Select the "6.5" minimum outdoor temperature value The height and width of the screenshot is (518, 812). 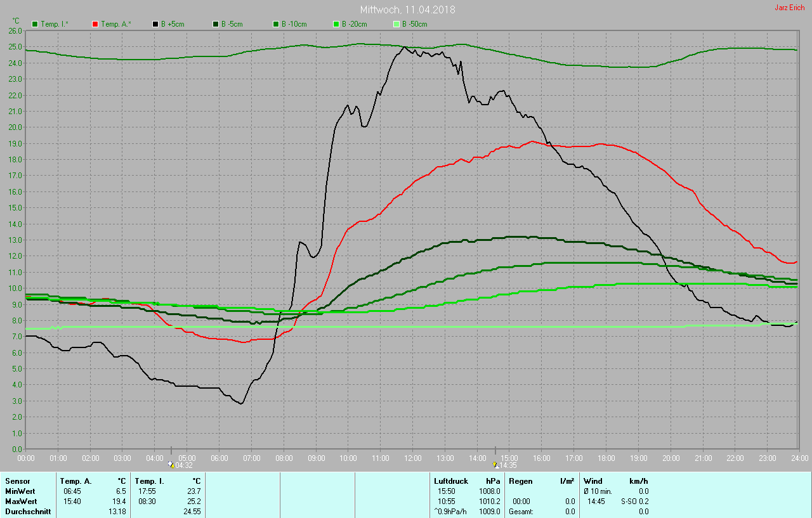point(121,491)
